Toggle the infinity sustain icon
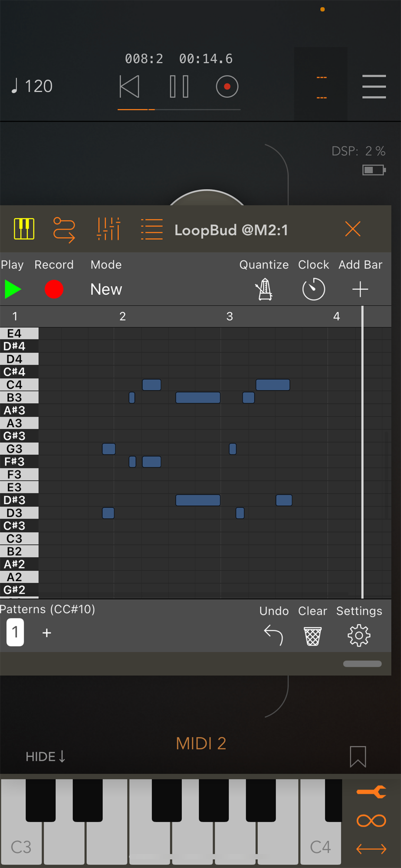The width and height of the screenshot is (401, 868). (371, 821)
